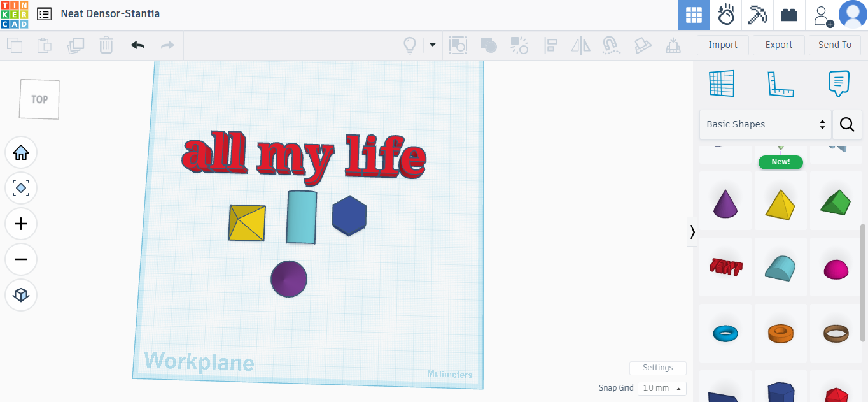Screen dimensions: 868x402
Task: Select the Workplane tool icon
Action: pos(722,83)
